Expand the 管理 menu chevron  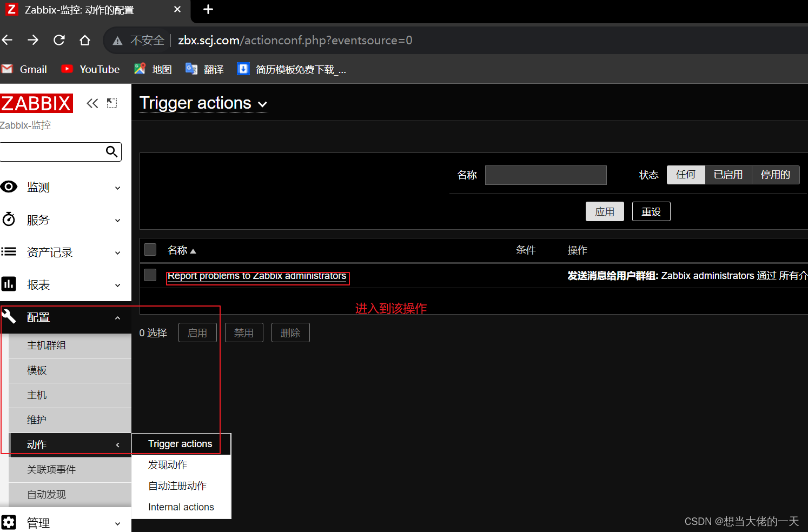[117, 524]
